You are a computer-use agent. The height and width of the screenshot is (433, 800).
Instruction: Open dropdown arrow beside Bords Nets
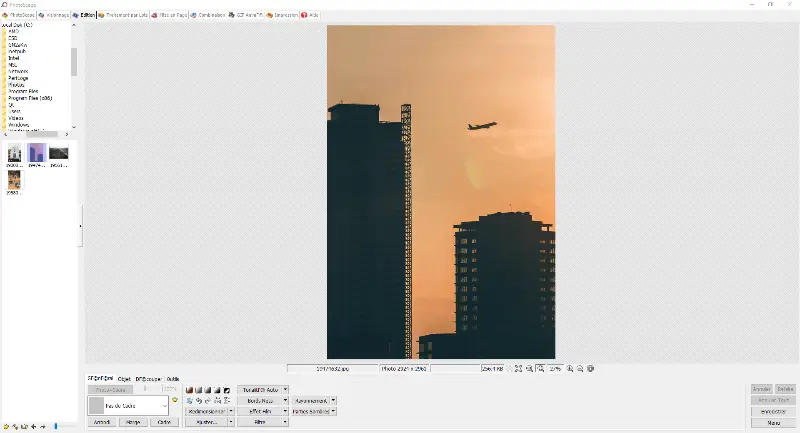[x=285, y=400]
